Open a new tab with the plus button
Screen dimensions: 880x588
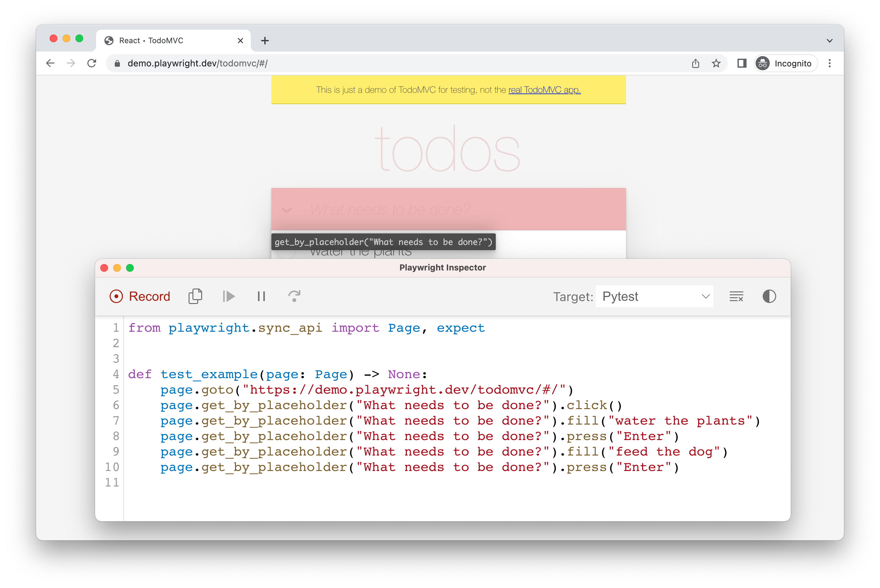point(265,41)
